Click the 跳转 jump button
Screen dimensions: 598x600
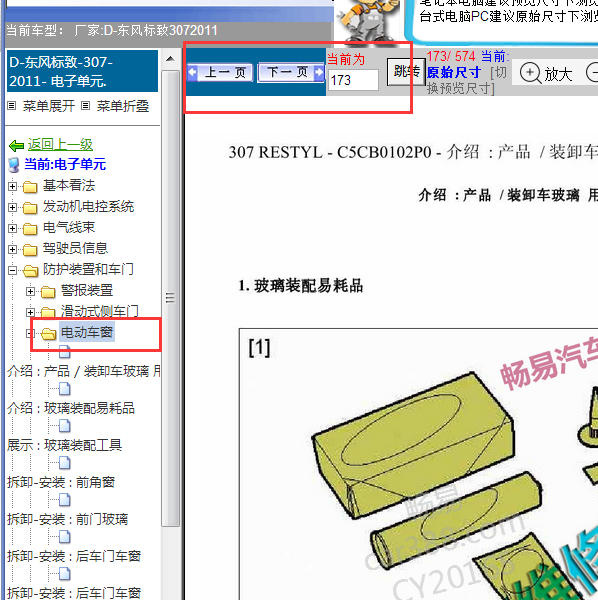(x=406, y=72)
